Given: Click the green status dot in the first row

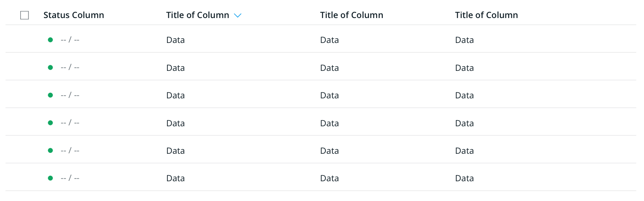Looking at the screenshot, I should coord(50,40).
